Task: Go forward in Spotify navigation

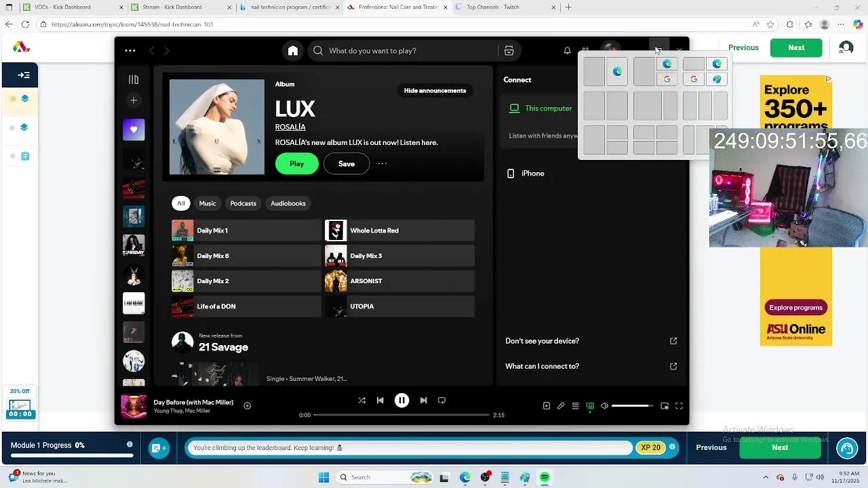Action: point(166,51)
